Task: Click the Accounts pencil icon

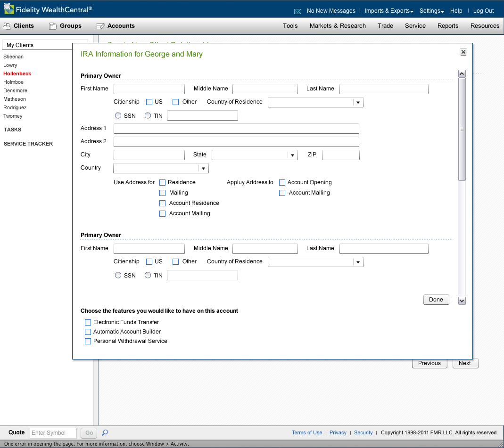Action: pyautogui.click(x=100, y=26)
